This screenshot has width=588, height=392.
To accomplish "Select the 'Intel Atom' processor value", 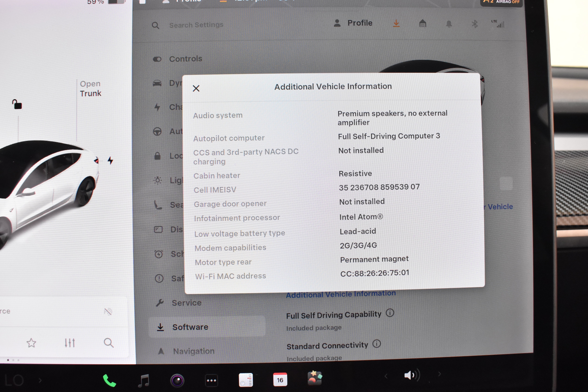I will click(x=361, y=217).
